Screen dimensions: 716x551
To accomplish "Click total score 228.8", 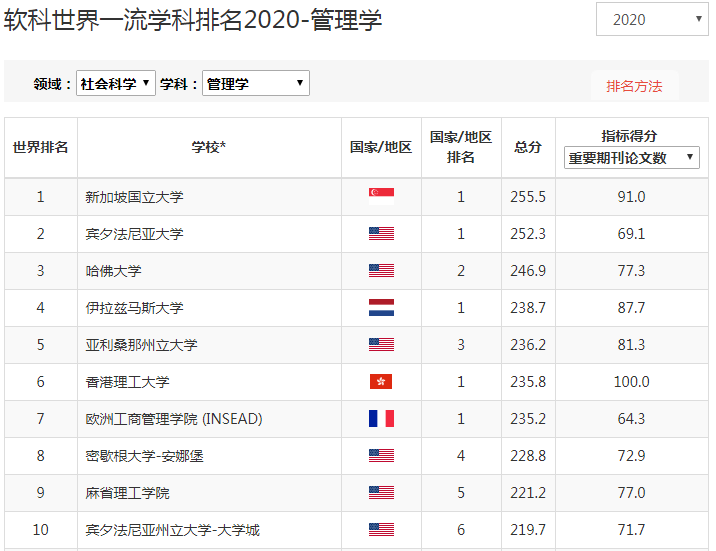I will (528, 456).
